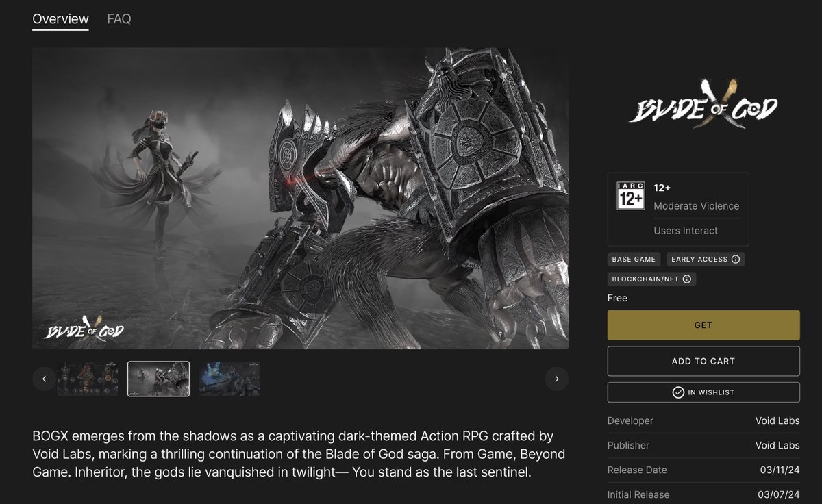This screenshot has width=822, height=504.
Task: Click the Initial Release value 03/07/24
Action: 780,494
